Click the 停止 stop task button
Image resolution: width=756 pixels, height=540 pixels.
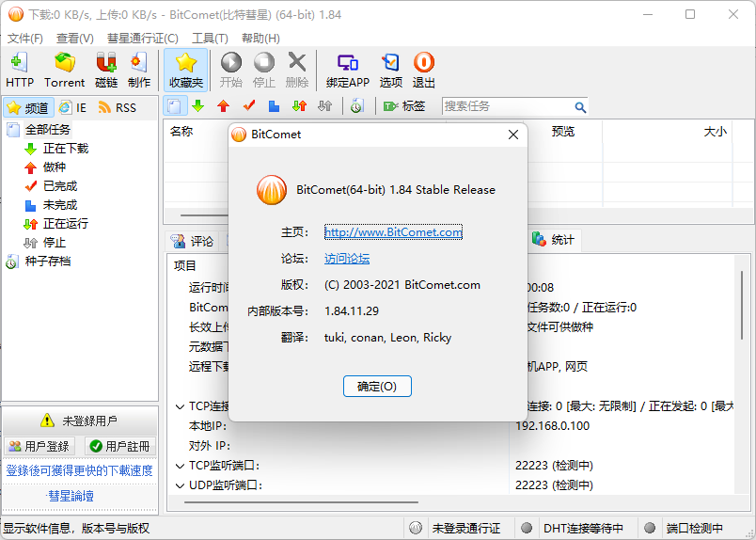pyautogui.click(x=263, y=70)
